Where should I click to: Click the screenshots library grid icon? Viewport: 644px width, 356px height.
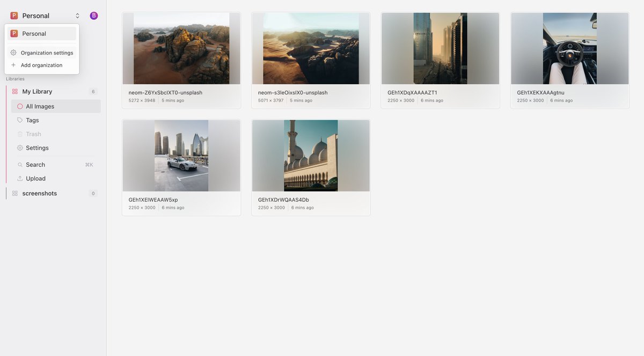15,194
